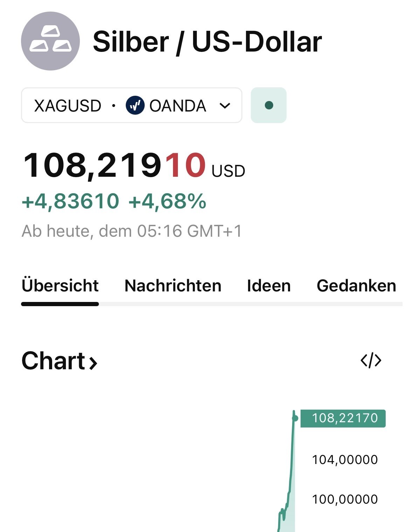Open the Gedanken tab

pyautogui.click(x=356, y=286)
